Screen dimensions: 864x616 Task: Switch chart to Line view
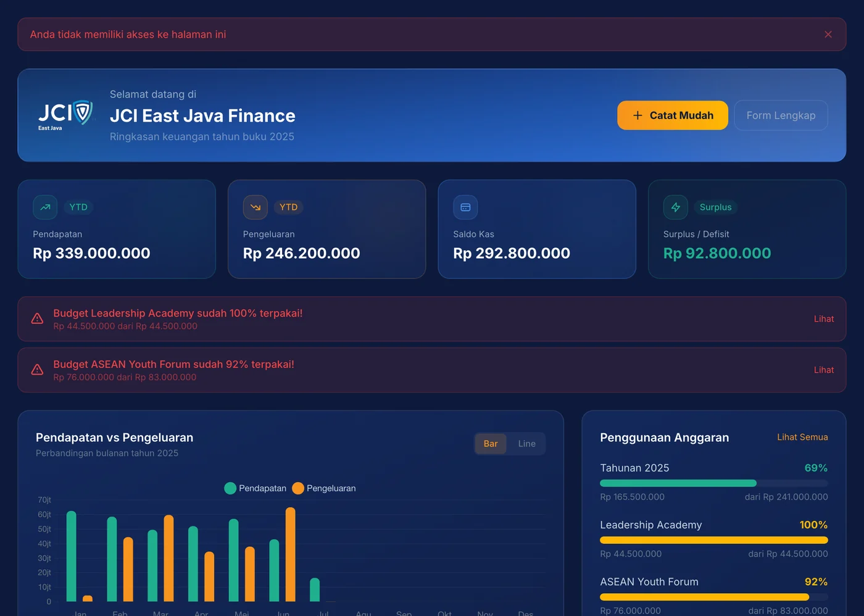pyautogui.click(x=526, y=444)
